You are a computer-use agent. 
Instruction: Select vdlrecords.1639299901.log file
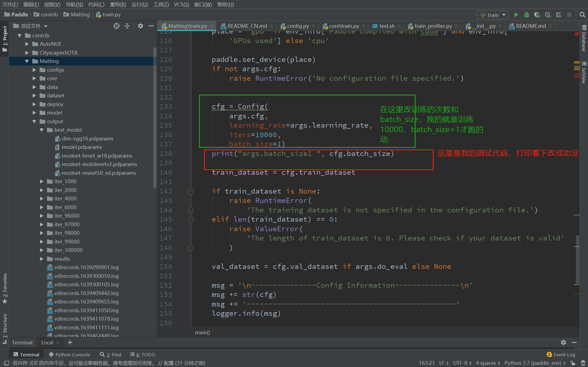86,267
